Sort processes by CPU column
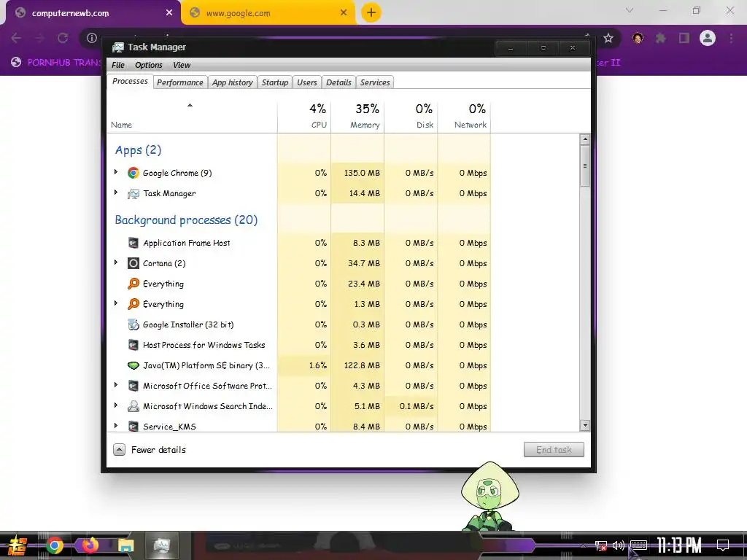 (304, 116)
